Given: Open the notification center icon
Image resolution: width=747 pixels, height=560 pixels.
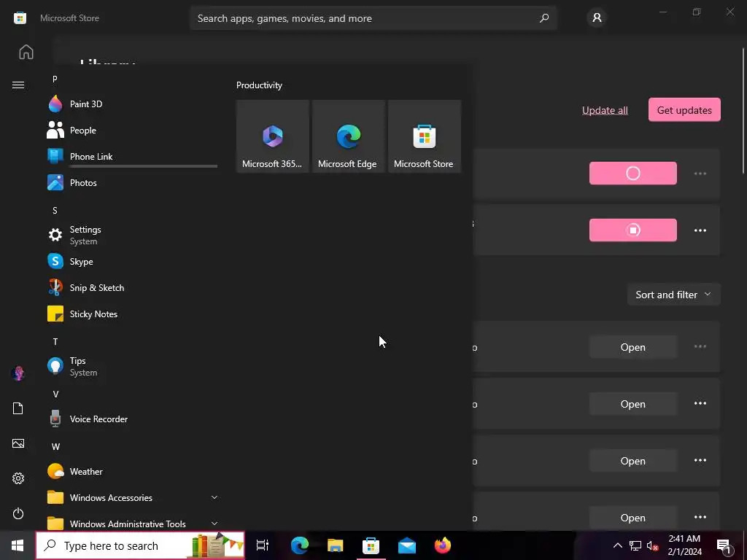Looking at the screenshot, I should pos(724,546).
